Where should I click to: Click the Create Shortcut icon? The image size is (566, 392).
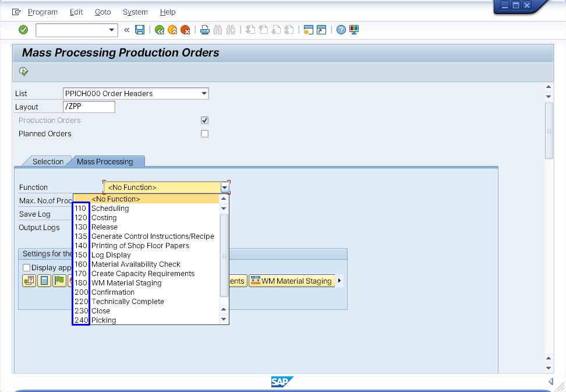[321, 30]
